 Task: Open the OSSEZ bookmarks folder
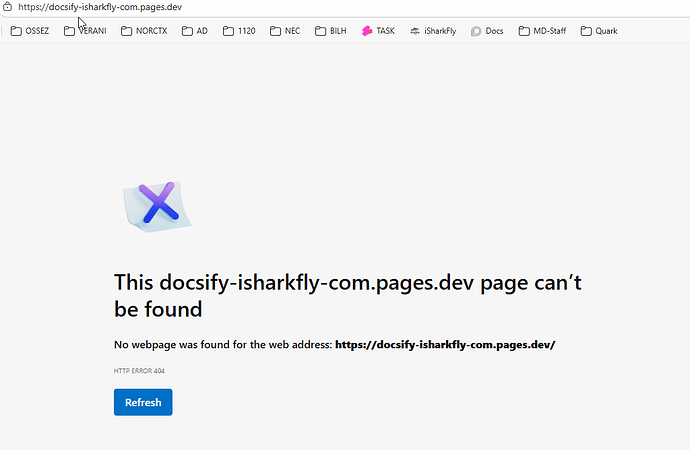coord(29,31)
